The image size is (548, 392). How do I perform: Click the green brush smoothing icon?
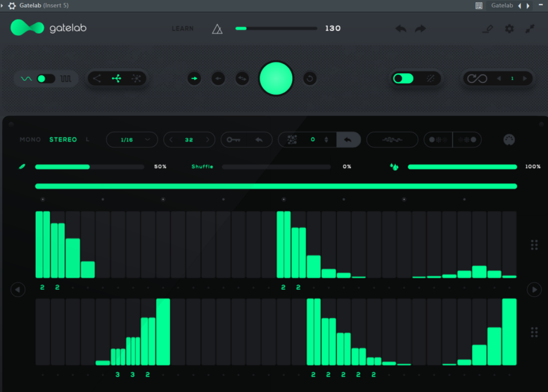[x=22, y=167]
